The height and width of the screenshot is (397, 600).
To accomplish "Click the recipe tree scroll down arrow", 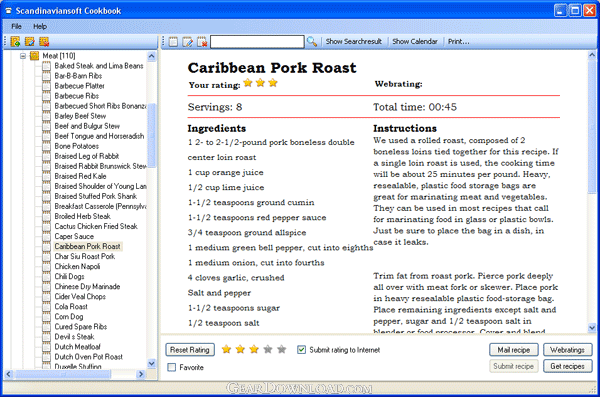I will tap(152, 363).
